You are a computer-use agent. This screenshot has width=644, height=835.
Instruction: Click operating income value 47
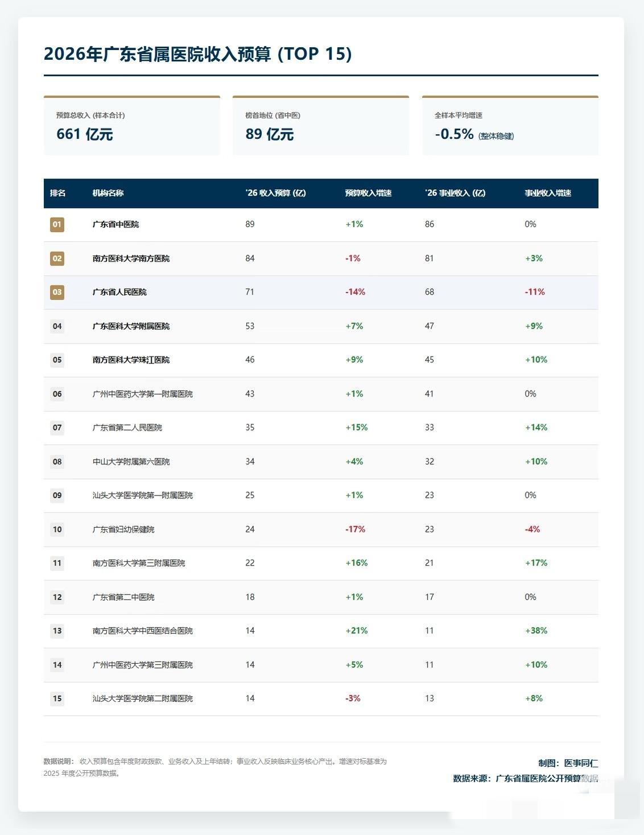click(x=430, y=326)
